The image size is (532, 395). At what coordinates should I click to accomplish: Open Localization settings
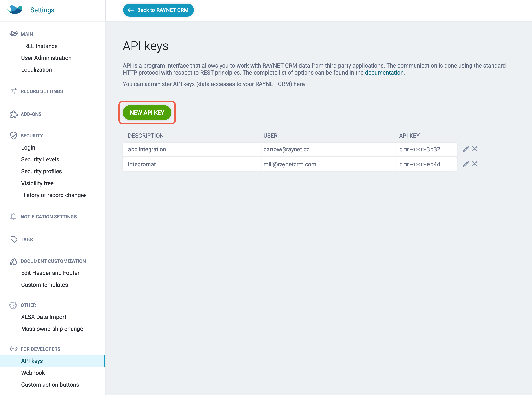click(x=36, y=70)
